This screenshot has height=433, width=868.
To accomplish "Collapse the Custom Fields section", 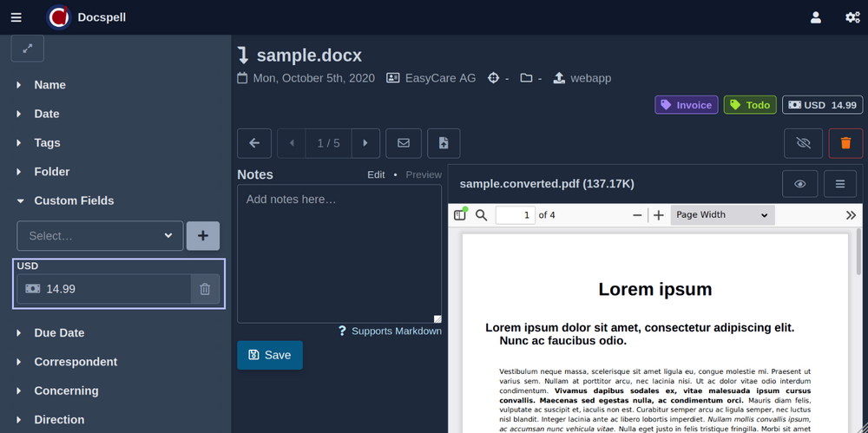I will coord(74,200).
